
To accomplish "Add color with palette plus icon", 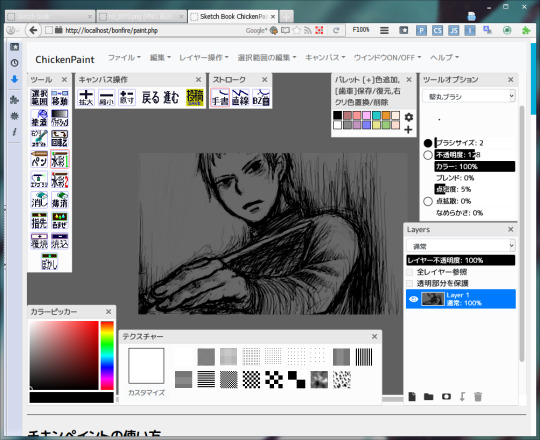I will 408,130.
